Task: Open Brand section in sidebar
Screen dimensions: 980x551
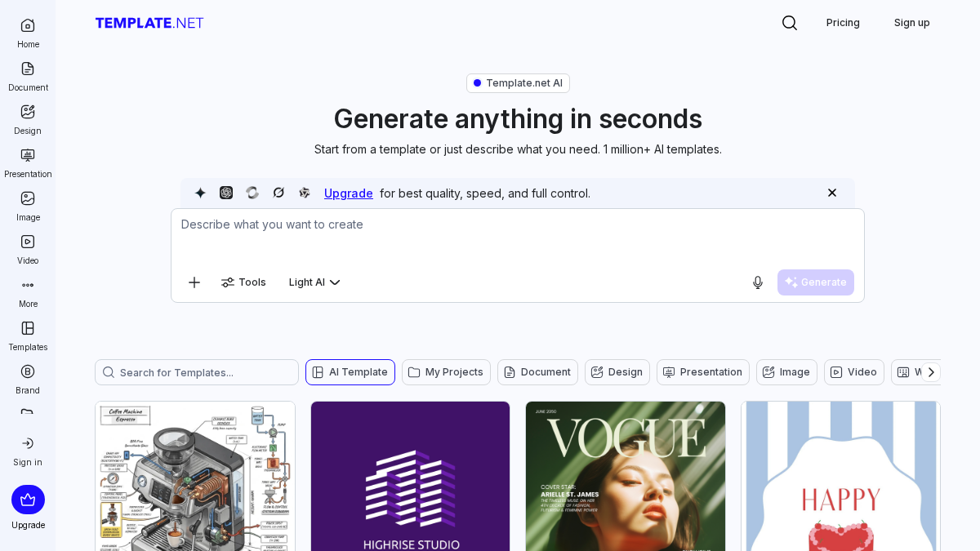Action: [28, 379]
